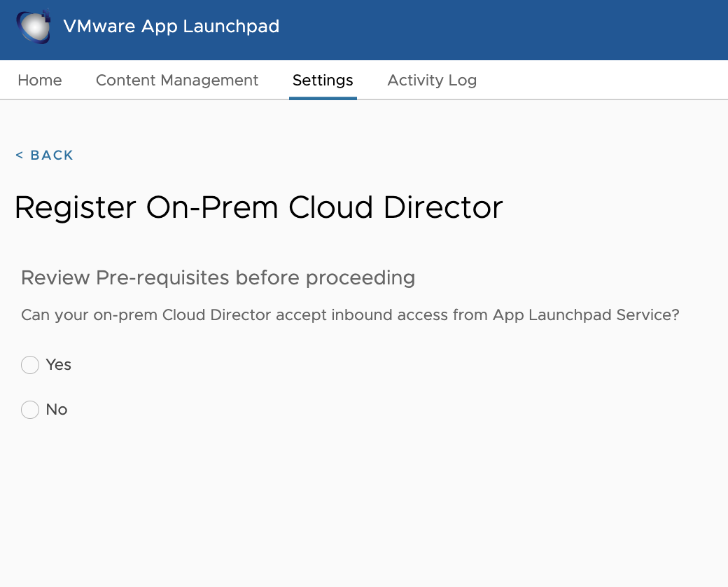The height and width of the screenshot is (587, 728).
Task: Click "App Launchpad Service?" in the question
Action: tap(587, 315)
